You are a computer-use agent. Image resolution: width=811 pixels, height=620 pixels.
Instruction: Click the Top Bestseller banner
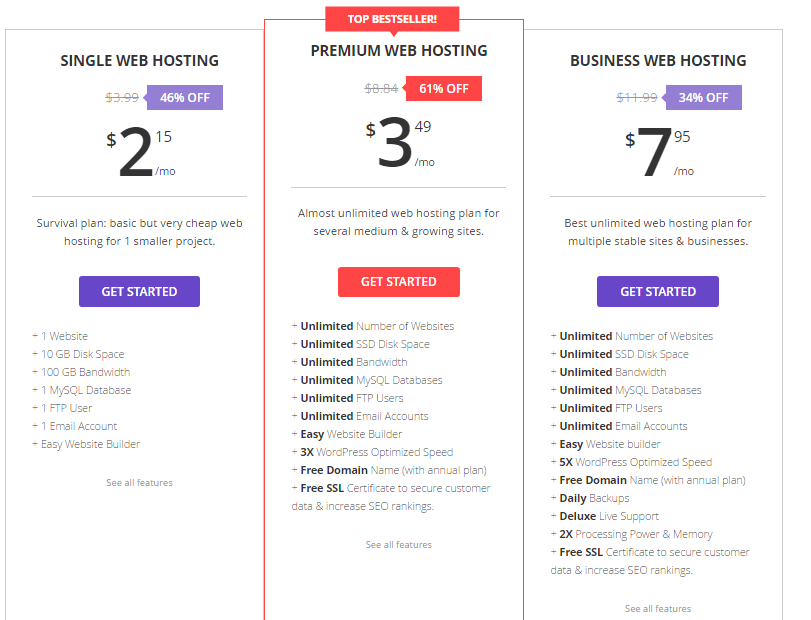[392, 20]
